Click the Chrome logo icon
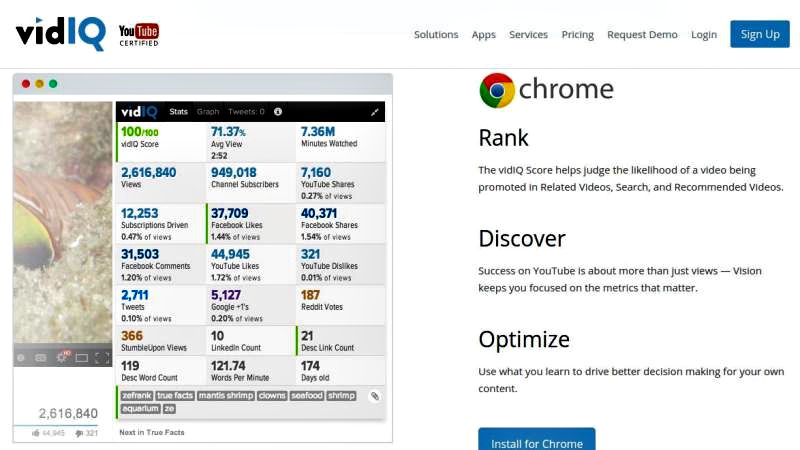The image size is (800, 450). point(497,90)
